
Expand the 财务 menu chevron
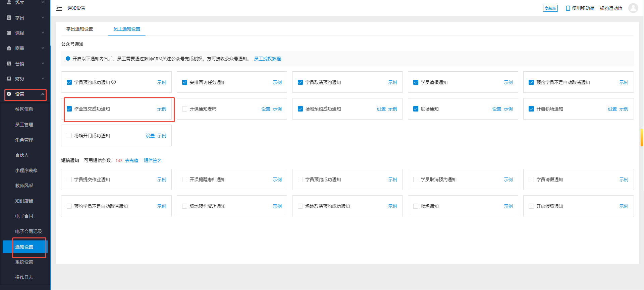(x=43, y=79)
